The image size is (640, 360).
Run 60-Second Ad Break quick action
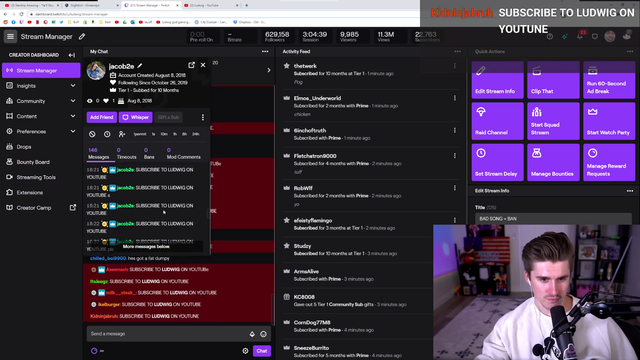pyautogui.click(x=609, y=80)
